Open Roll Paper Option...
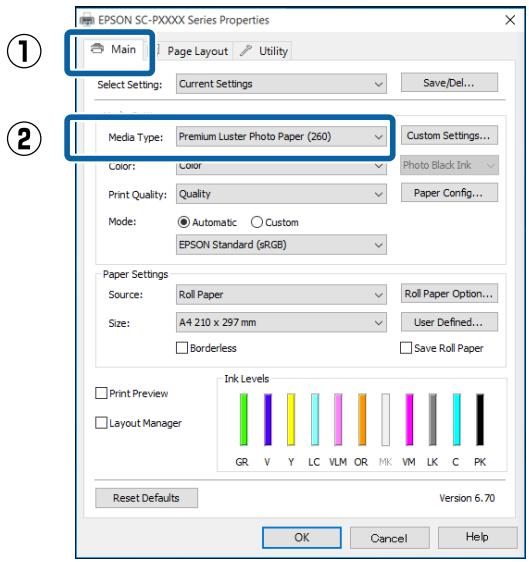Image resolution: width=529 pixels, height=562 pixels. coord(449,294)
